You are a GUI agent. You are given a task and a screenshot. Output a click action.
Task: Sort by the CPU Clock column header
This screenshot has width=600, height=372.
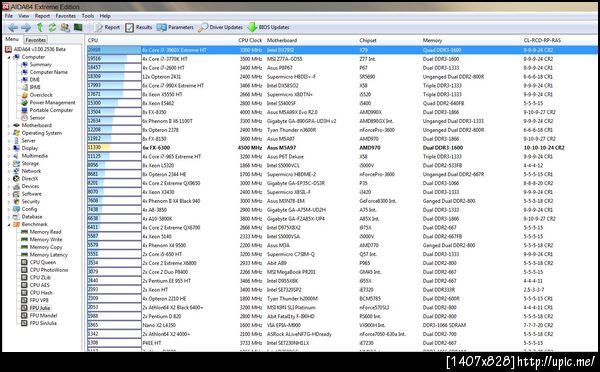(x=250, y=40)
